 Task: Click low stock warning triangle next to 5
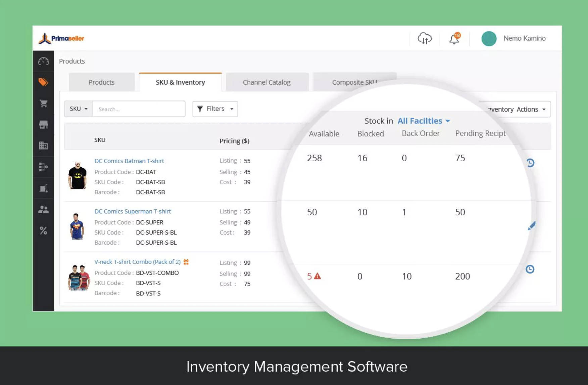point(317,276)
